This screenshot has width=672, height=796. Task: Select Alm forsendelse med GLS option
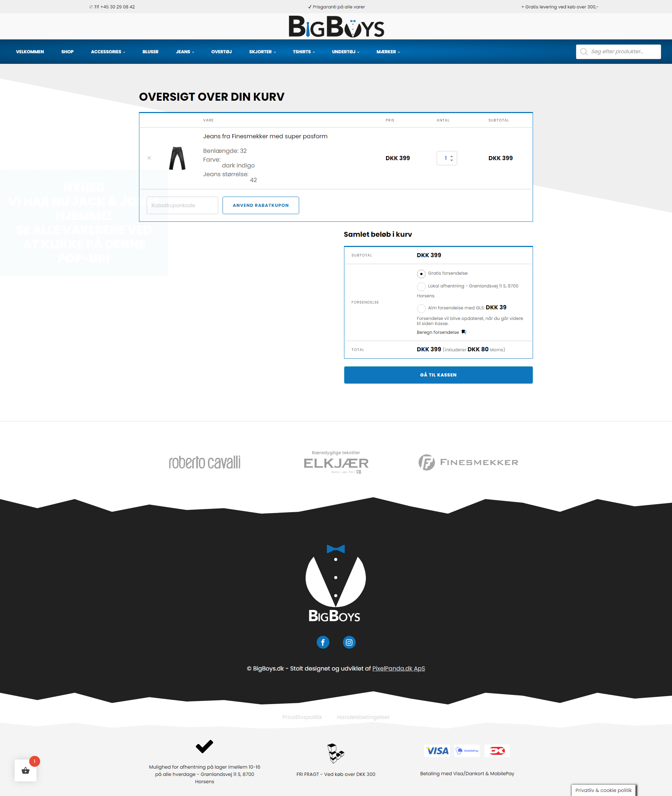click(421, 308)
